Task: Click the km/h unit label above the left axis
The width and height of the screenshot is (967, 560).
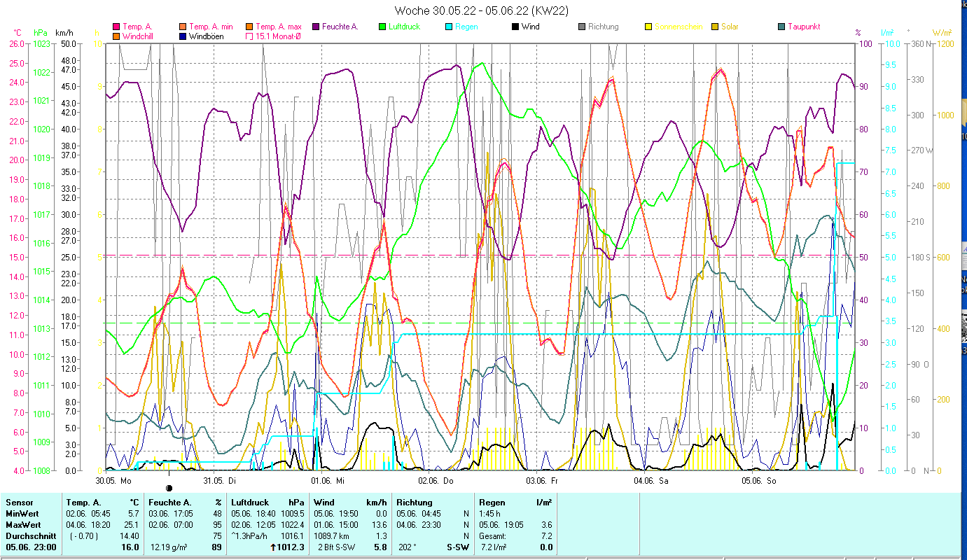Action: 63,33
